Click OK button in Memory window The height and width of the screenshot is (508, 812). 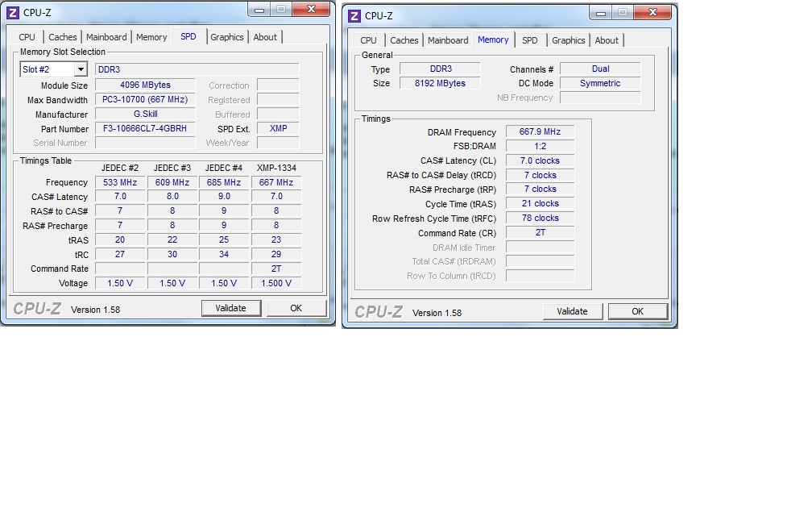coord(637,311)
